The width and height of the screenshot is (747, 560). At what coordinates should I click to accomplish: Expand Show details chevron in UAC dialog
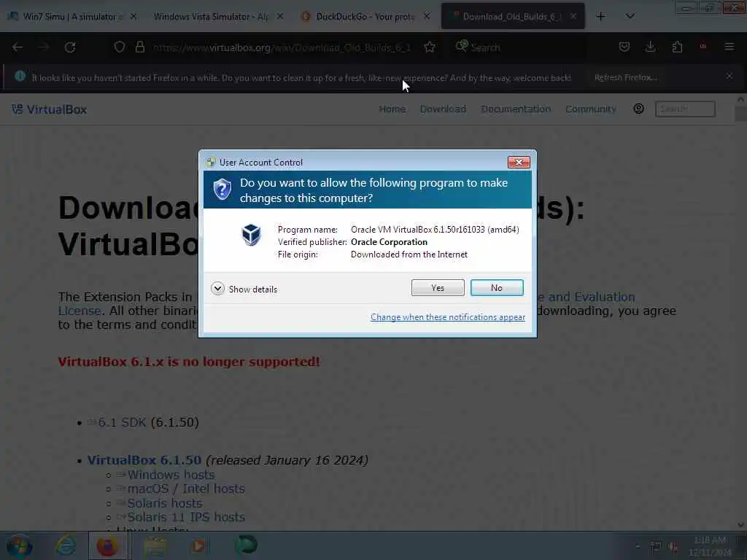[x=217, y=289]
